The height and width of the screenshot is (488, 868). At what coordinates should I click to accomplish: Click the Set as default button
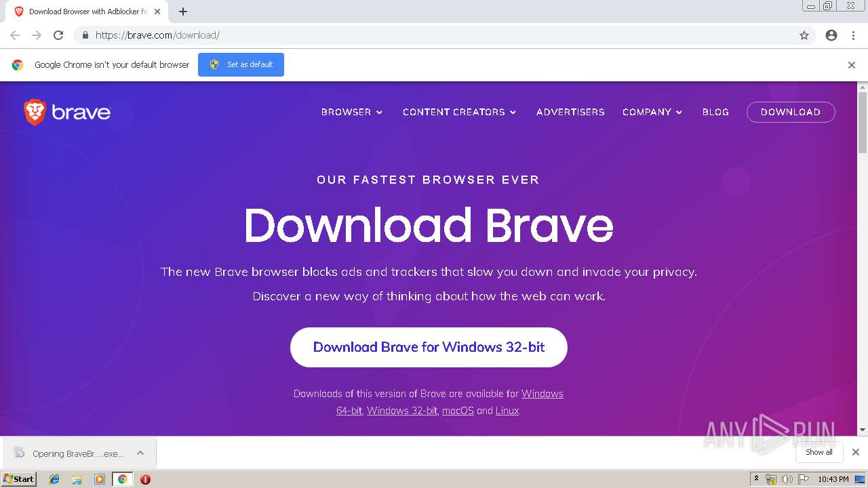[x=241, y=64]
